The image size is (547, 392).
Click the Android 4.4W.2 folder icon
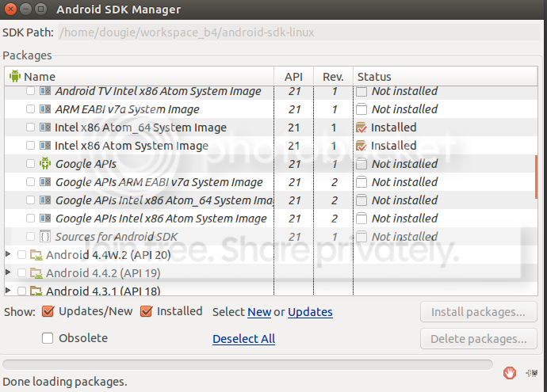click(x=36, y=255)
